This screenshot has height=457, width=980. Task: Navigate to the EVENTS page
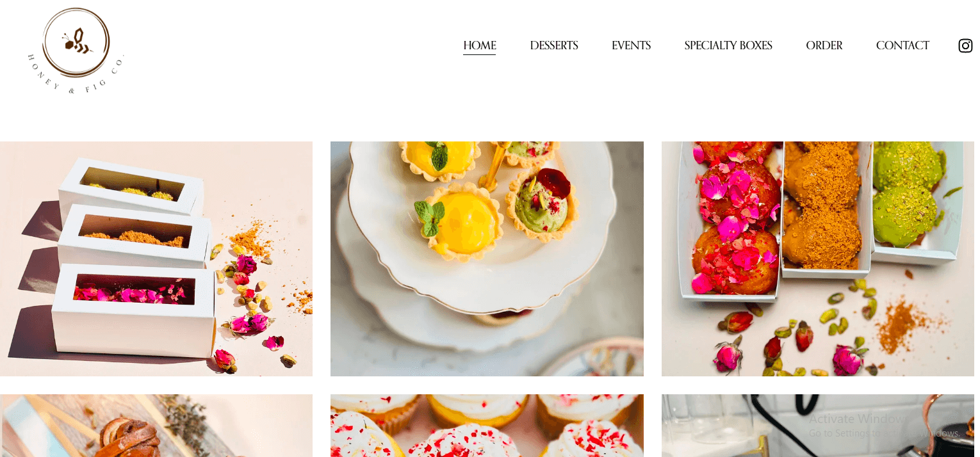[x=631, y=45]
